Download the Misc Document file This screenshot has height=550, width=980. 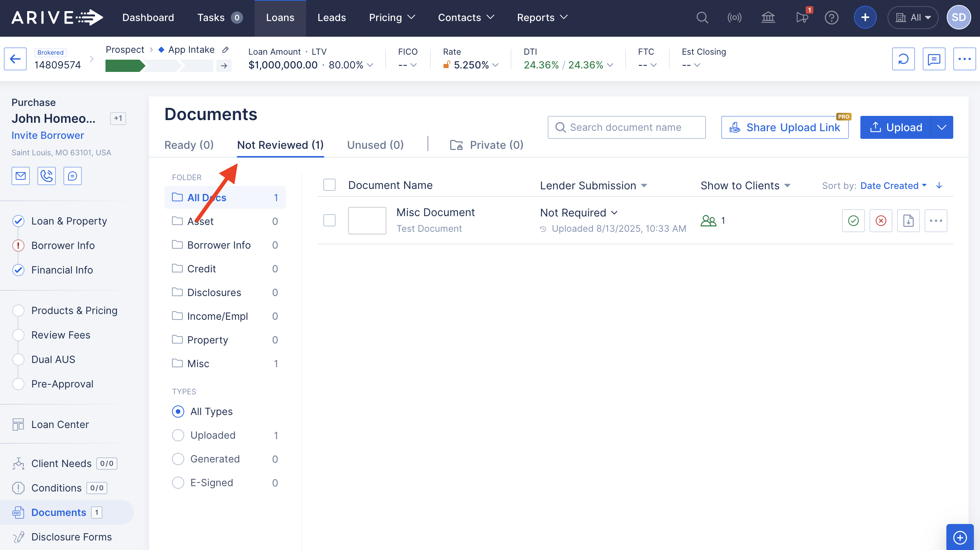(x=908, y=221)
